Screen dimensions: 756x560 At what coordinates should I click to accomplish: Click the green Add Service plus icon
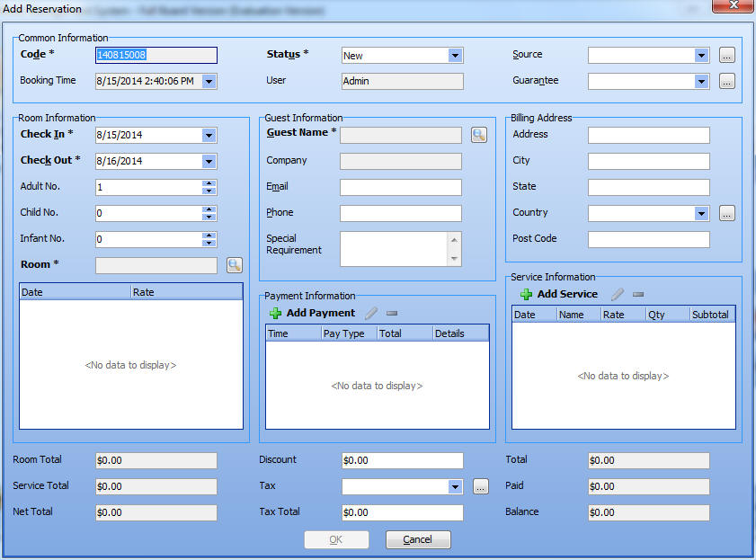tap(526, 294)
